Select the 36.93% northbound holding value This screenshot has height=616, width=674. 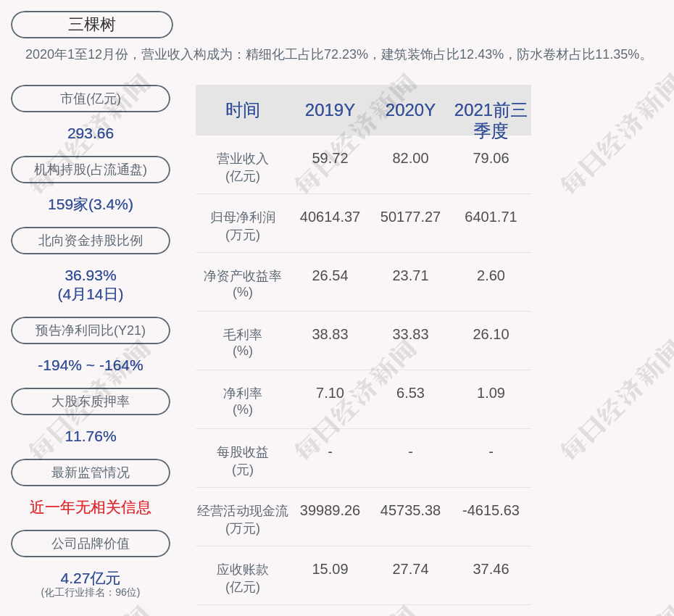91,275
